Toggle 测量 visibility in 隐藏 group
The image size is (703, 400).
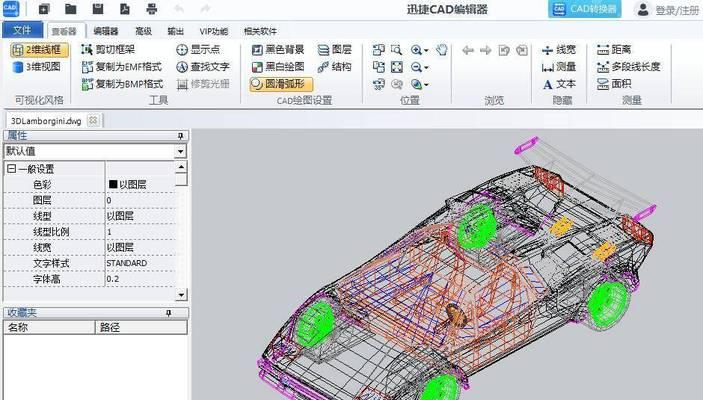pos(559,67)
